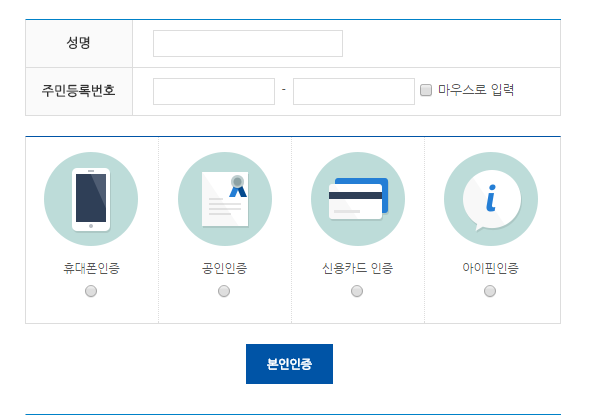This screenshot has width=589, height=415.
Task: Click the 마우스로 입력 label text
Action: tap(476, 90)
